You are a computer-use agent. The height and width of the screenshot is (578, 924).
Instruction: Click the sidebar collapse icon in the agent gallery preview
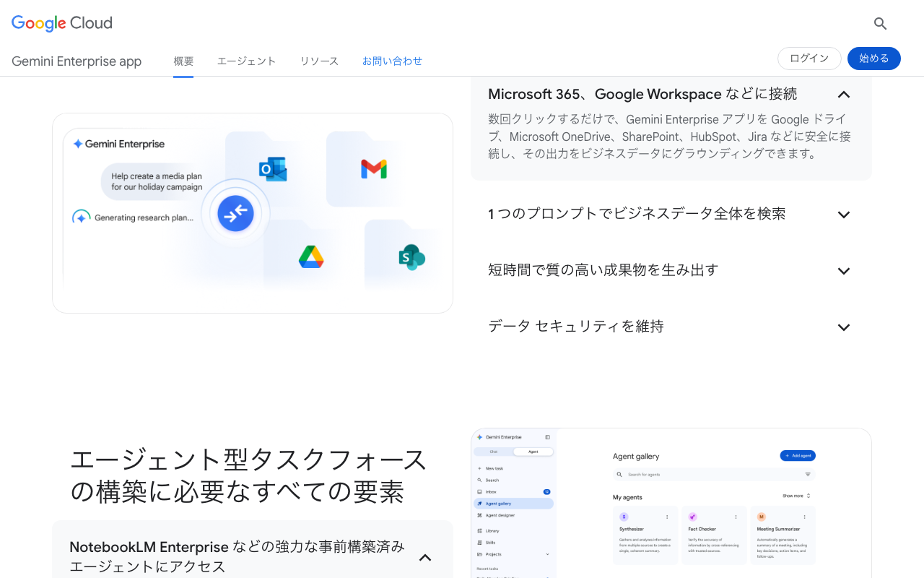tap(547, 437)
